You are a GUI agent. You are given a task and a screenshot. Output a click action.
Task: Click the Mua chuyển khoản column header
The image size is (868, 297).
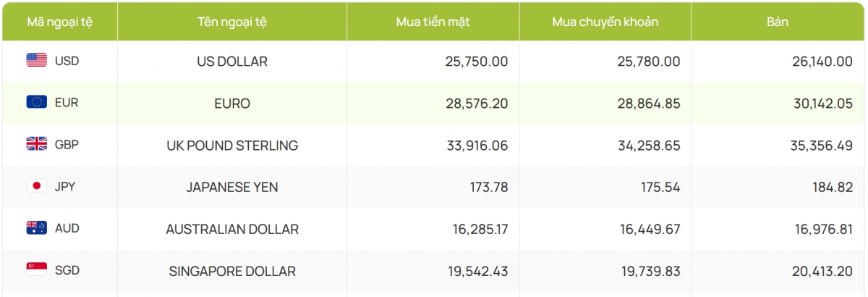[605, 22]
